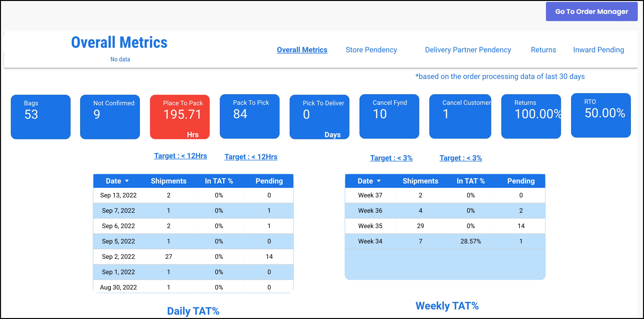Click Pending header in Weekly TAT table

click(x=521, y=181)
